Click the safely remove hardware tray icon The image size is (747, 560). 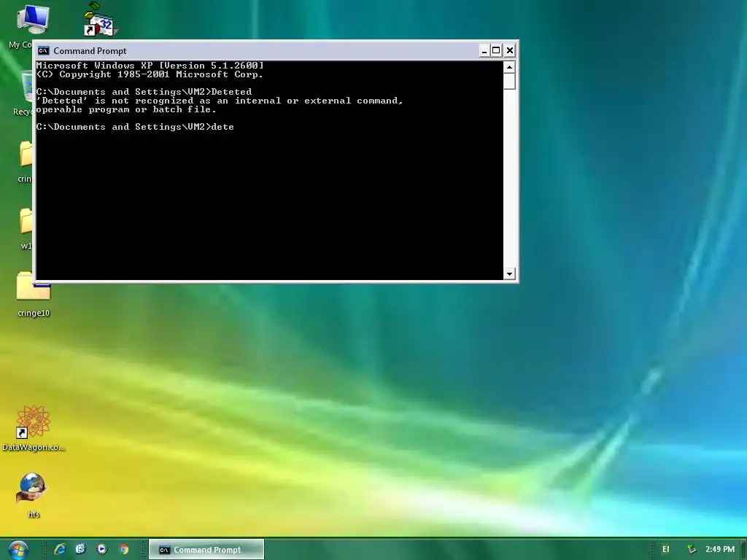point(692,550)
